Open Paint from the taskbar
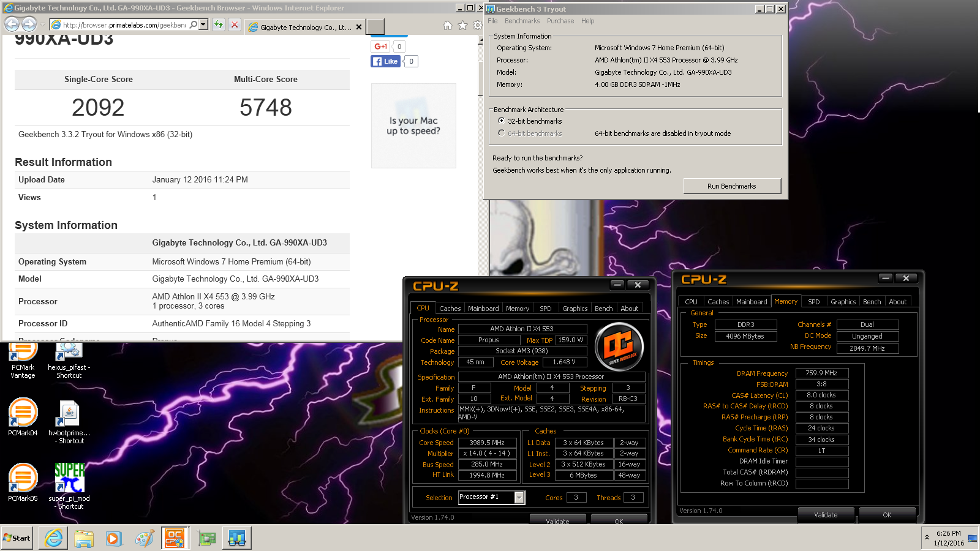 tap(145, 538)
